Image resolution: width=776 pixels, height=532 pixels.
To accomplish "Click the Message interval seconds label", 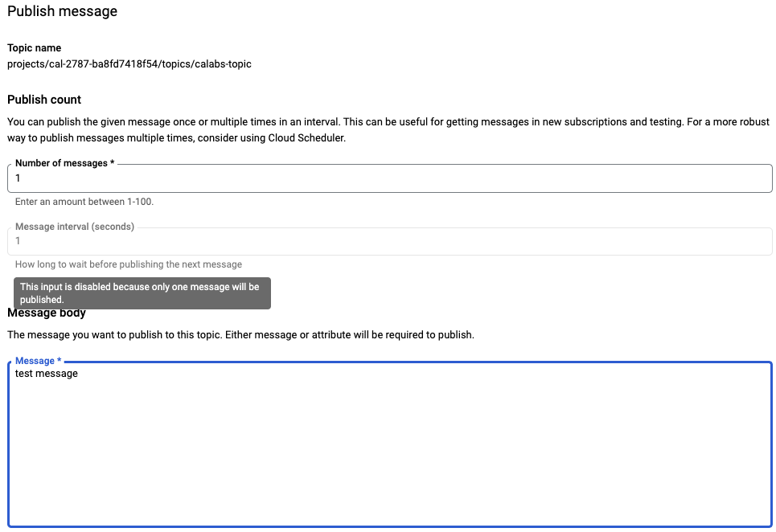I will tap(73, 226).
